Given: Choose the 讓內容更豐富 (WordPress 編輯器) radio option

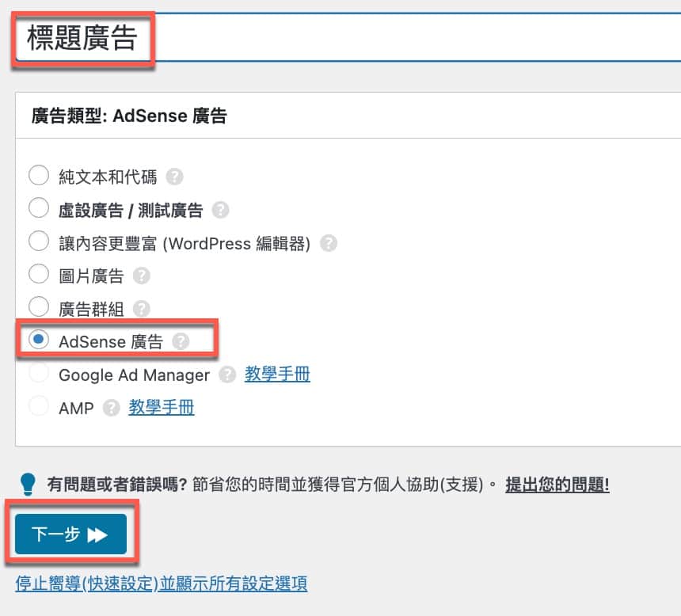Looking at the screenshot, I should [39, 241].
